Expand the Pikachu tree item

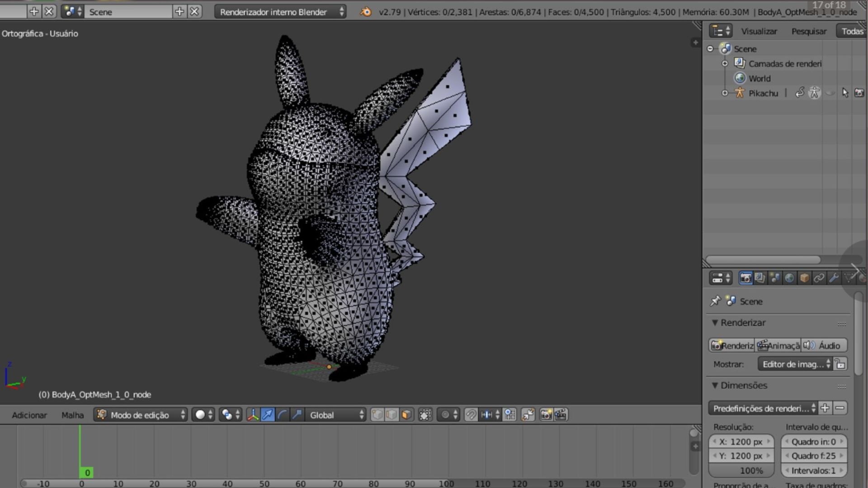[725, 93]
